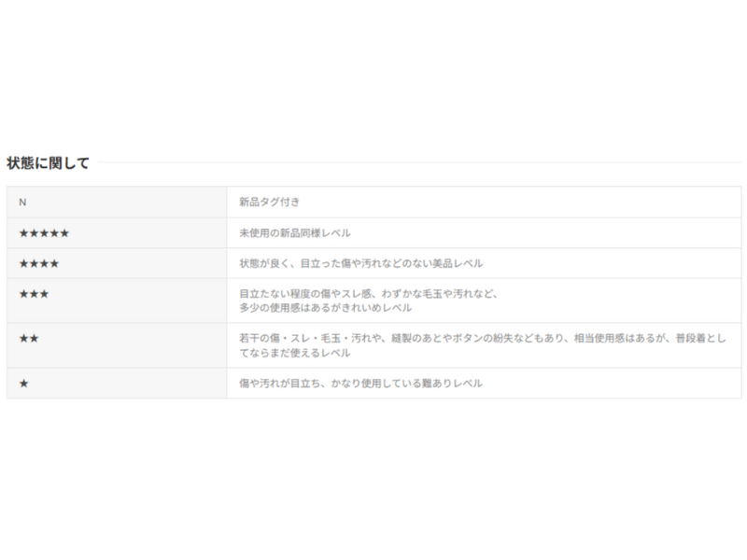Click the two-star rating stars
Image resolution: width=747 pixels, height=560 pixels.
tap(28, 339)
